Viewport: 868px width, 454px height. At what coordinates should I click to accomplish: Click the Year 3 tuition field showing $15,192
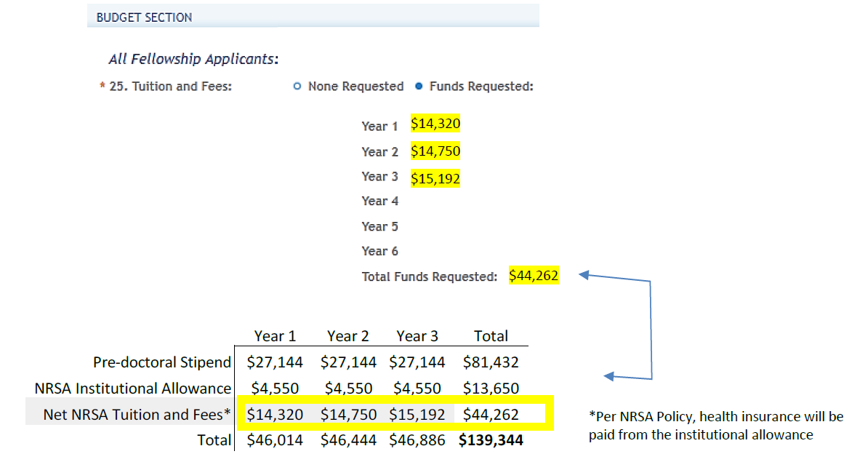(435, 178)
